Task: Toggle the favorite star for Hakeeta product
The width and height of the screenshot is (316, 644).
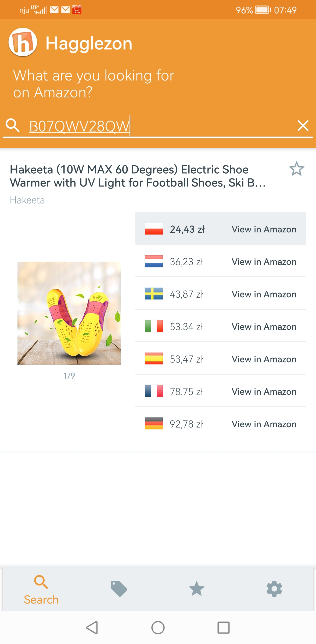Action: pos(296,169)
